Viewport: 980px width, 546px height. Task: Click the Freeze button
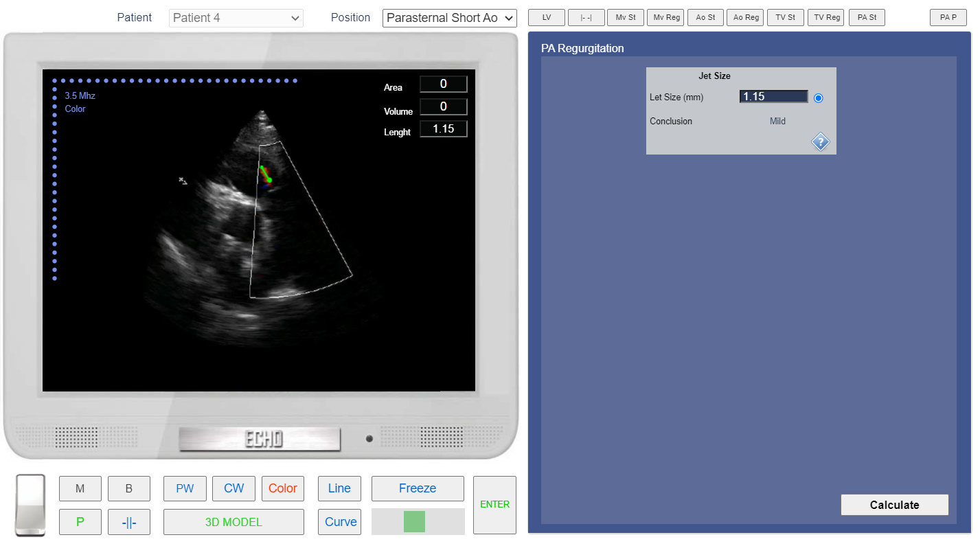pos(418,488)
